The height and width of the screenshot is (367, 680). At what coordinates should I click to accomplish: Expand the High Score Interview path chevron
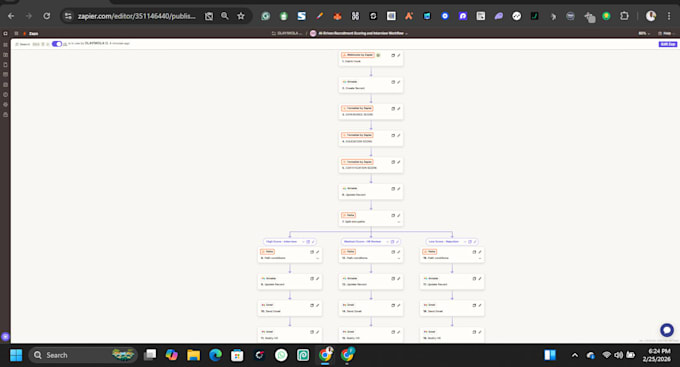click(x=303, y=242)
